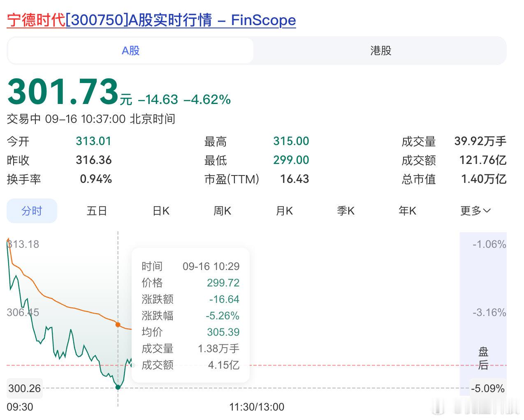Click the 市盈(TTM) value 16.43

pos(294,179)
